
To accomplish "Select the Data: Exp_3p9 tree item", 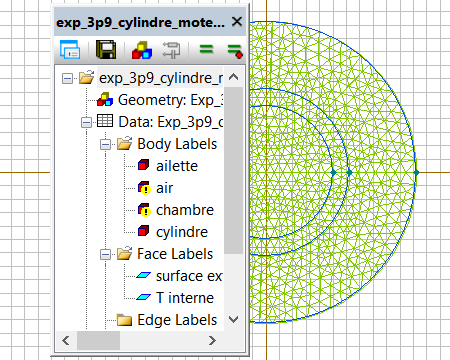I will tap(171, 122).
